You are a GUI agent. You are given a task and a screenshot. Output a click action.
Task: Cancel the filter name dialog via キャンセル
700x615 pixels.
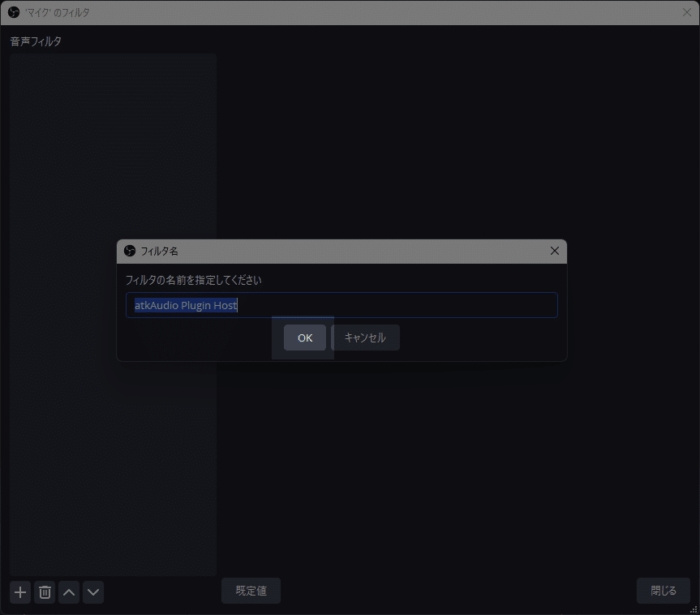(x=365, y=337)
